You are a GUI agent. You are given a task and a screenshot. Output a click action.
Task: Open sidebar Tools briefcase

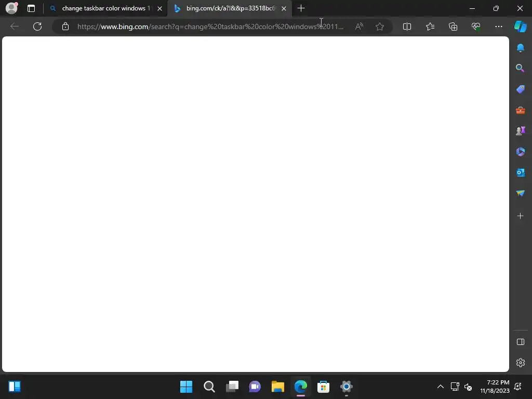pyautogui.click(x=521, y=110)
